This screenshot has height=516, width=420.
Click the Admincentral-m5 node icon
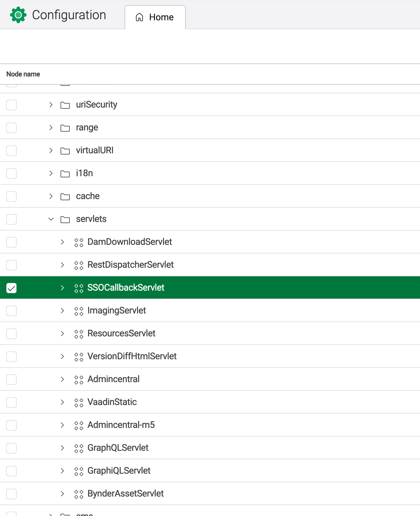point(79,425)
